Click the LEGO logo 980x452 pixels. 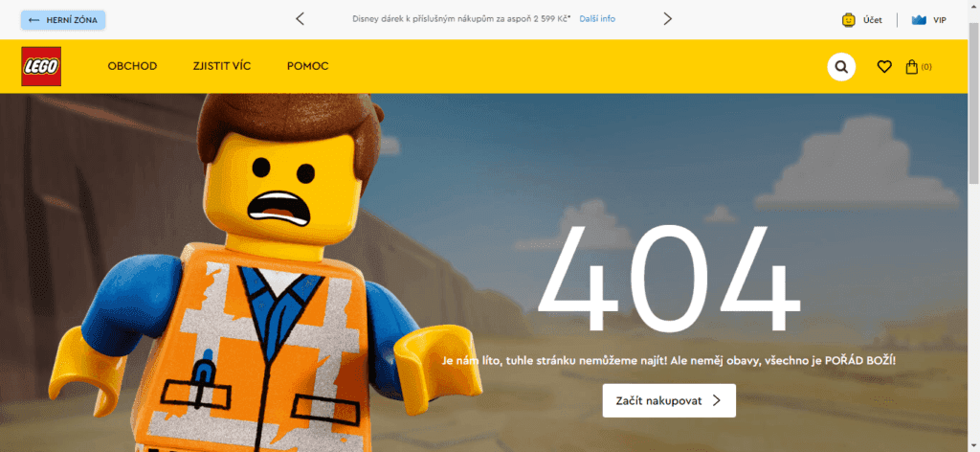41,66
